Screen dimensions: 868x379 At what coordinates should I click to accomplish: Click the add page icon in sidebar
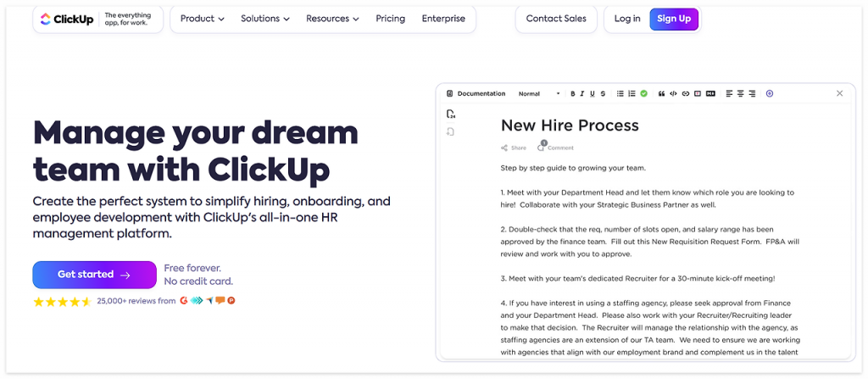point(451,132)
